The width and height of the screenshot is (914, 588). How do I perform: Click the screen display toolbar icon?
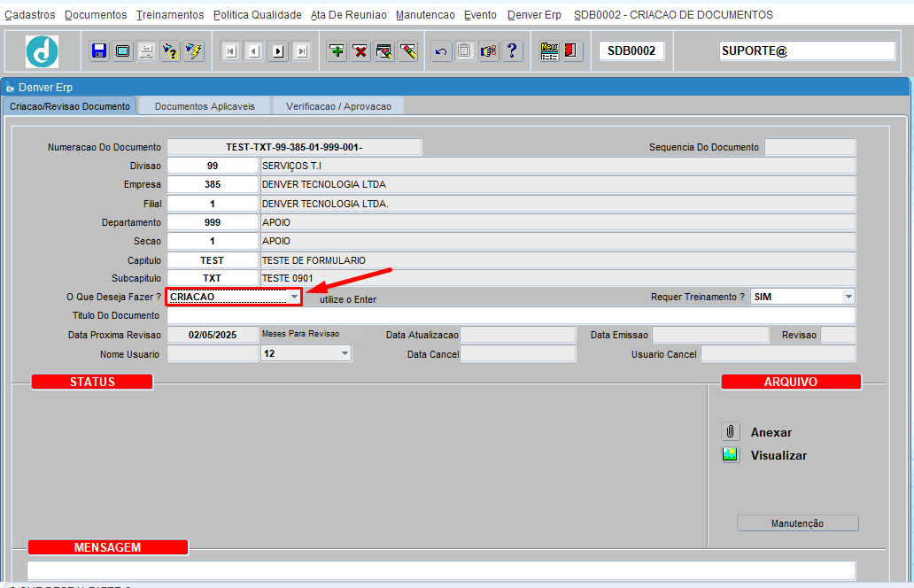[x=123, y=50]
